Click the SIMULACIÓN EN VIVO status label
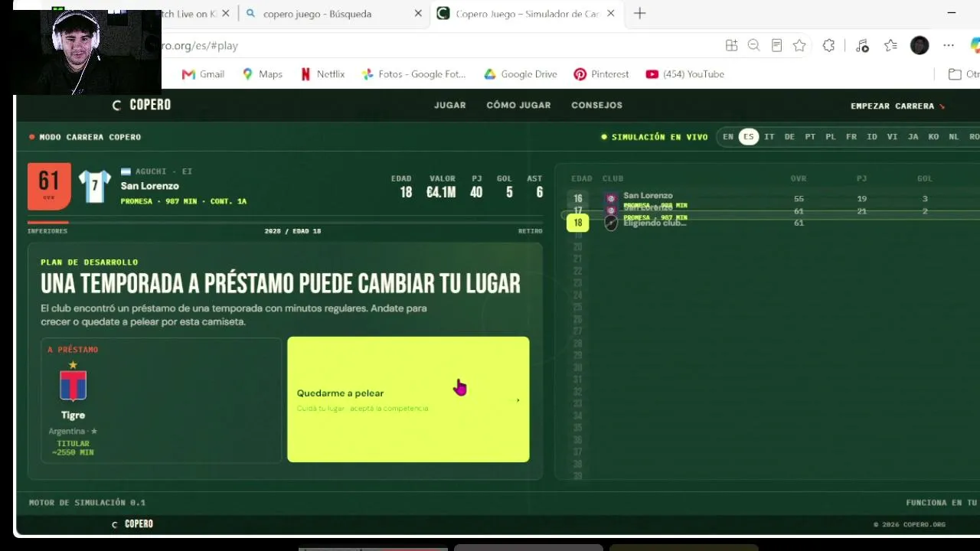The width and height of the screenshot is (980, 551). [655, 137]
